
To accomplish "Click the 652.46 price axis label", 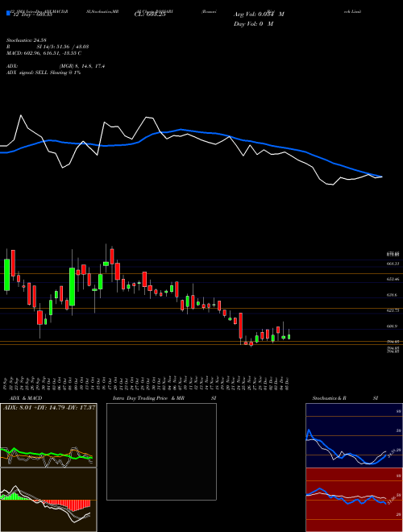I will [393, 279].
